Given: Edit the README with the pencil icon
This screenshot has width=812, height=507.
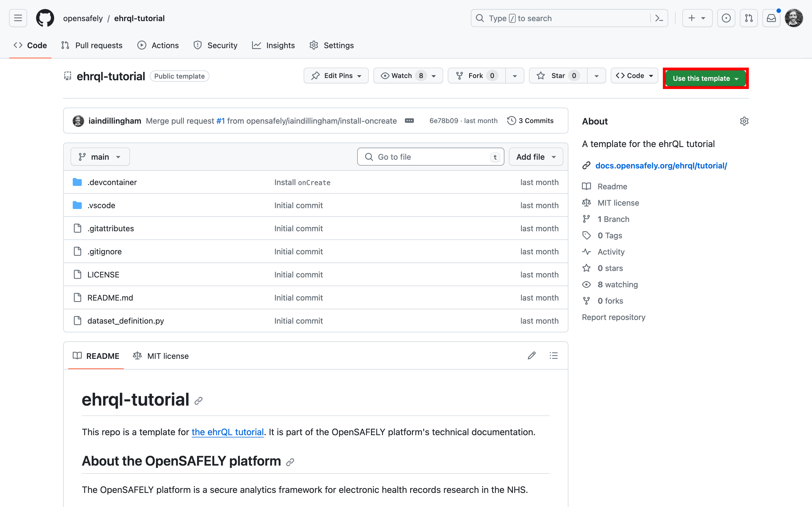Looking at the screenshot, I should 531,355.
